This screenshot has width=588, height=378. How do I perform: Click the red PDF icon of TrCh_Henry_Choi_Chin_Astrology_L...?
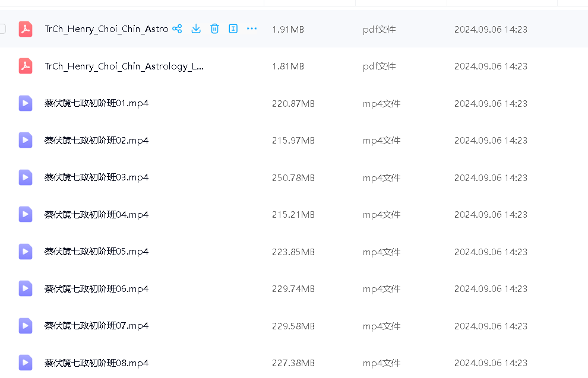pyautogui.click(x=25, y=66)
